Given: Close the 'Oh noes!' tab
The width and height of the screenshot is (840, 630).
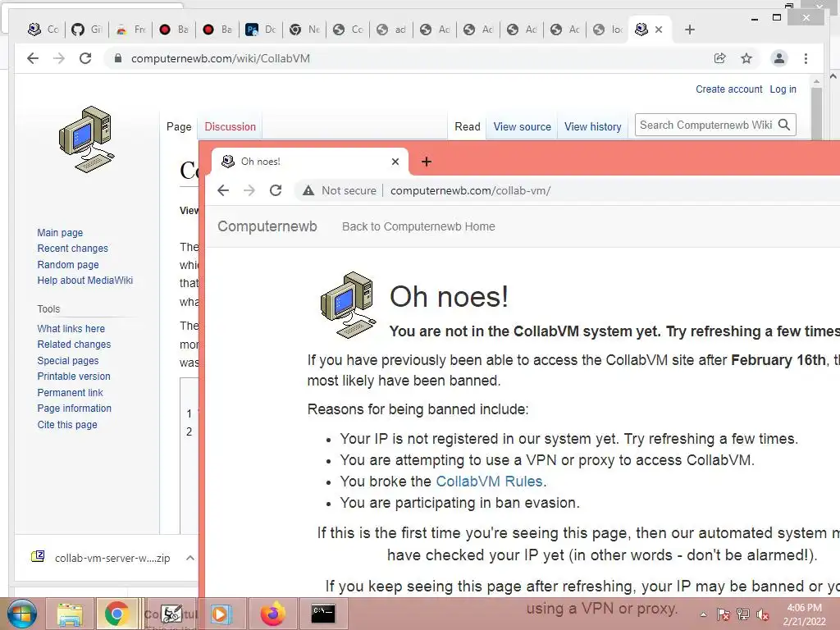Looking at the screenshot, I should click(395, 162).
